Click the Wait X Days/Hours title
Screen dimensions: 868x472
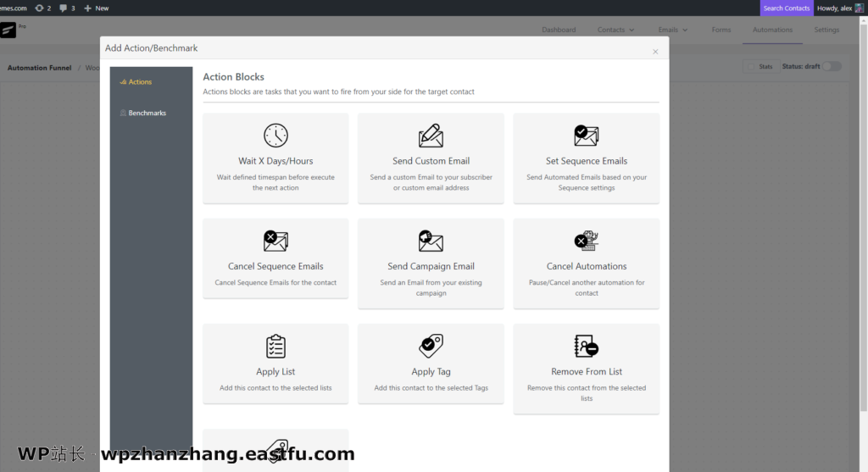click(275, 161)
